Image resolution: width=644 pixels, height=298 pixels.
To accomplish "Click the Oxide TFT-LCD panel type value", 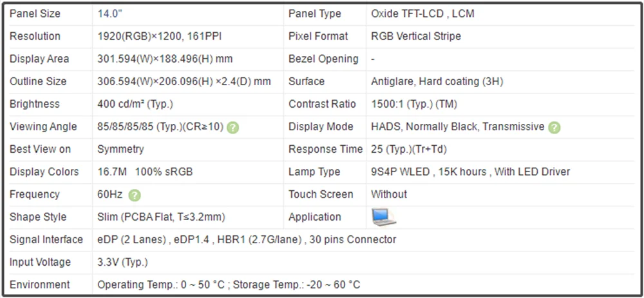I will pos(422,14).
